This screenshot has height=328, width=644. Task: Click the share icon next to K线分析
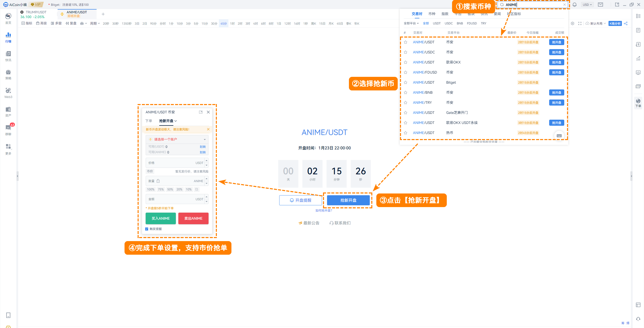(x=626, y=23)
